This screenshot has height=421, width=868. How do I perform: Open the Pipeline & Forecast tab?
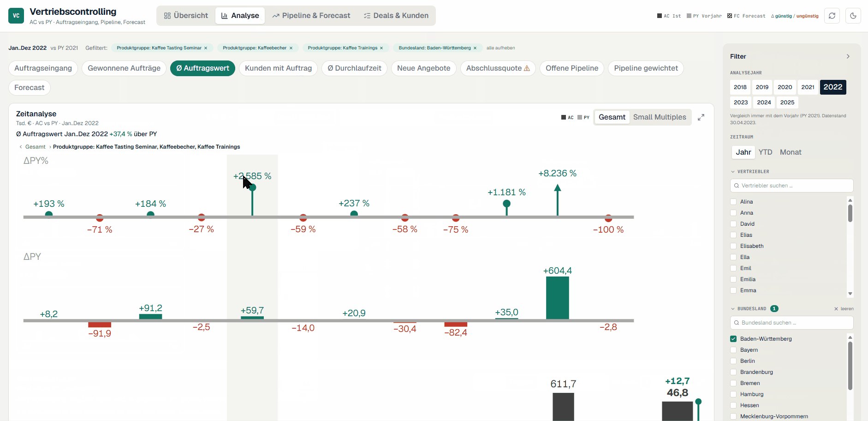click(311, 16)
